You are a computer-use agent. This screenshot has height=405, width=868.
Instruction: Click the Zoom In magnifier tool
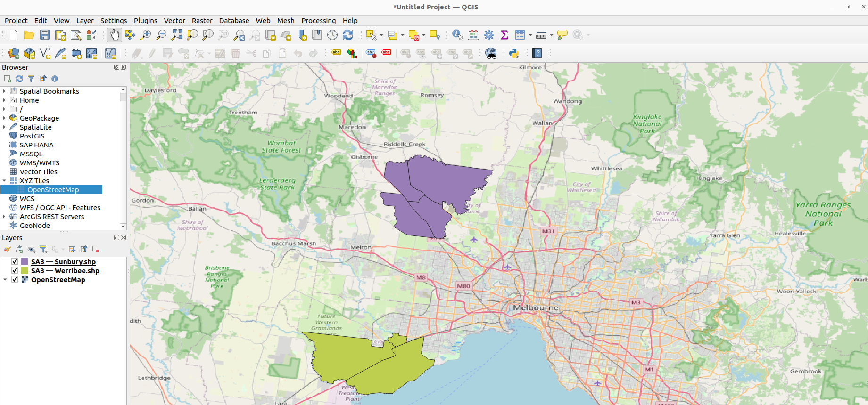point(146,35)
